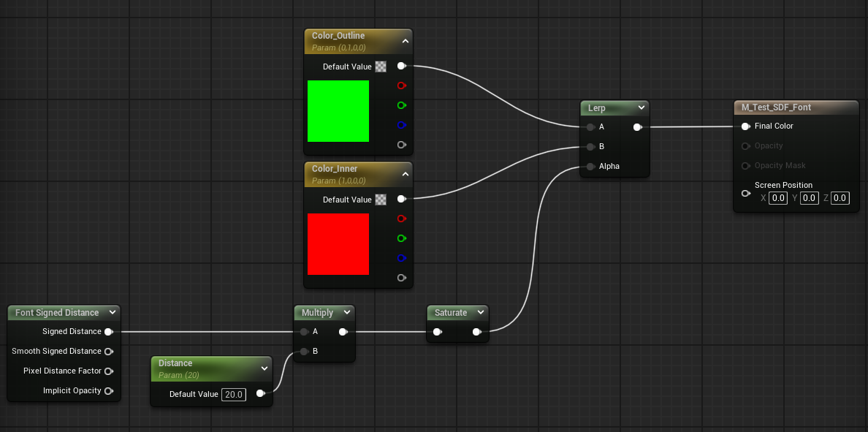Expand the Multiply node chevron
This screenshot has height=432, width=868.
(x=346, y=313)
